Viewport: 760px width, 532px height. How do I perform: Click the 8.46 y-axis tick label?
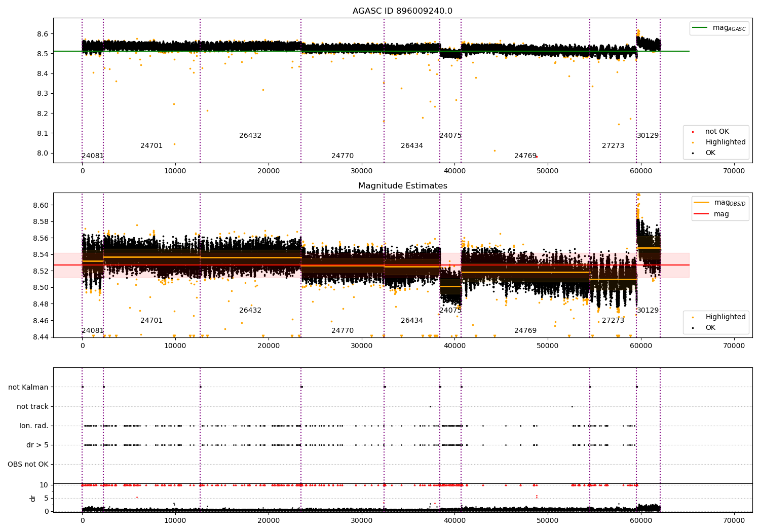click(x=41, y=321)
